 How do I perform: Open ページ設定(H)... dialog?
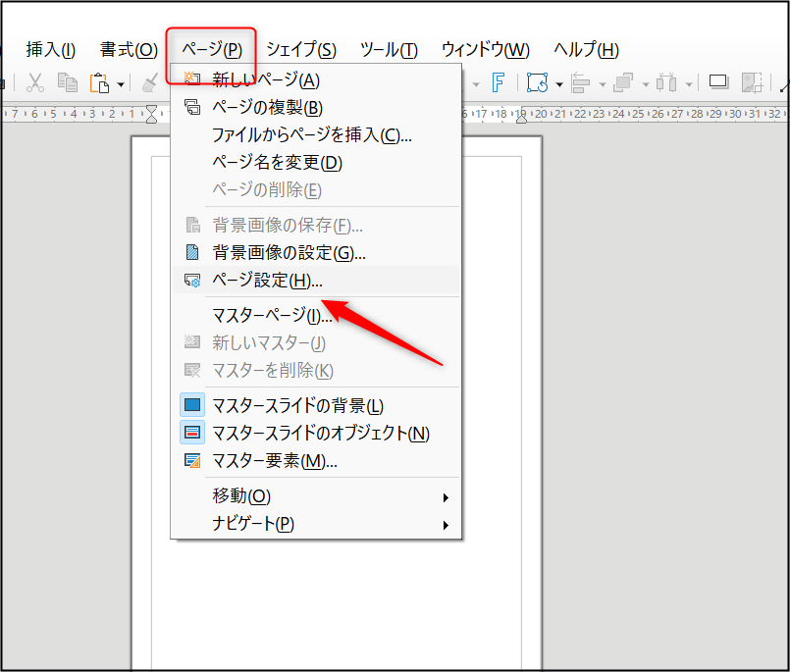tap(316, 281)
